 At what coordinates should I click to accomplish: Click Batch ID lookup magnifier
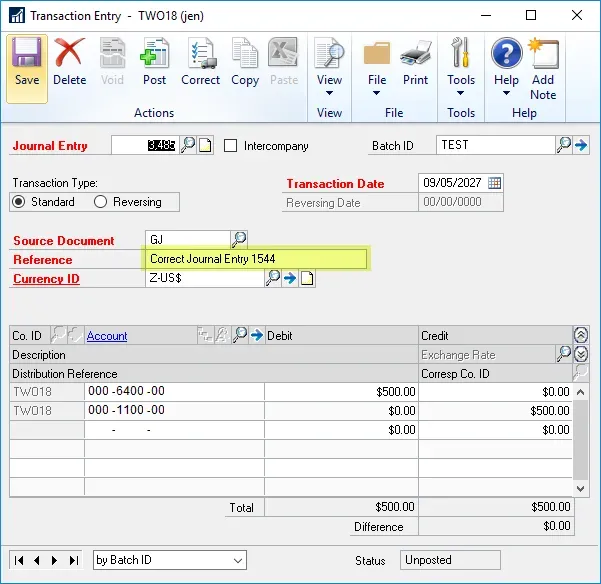[564, 145]
